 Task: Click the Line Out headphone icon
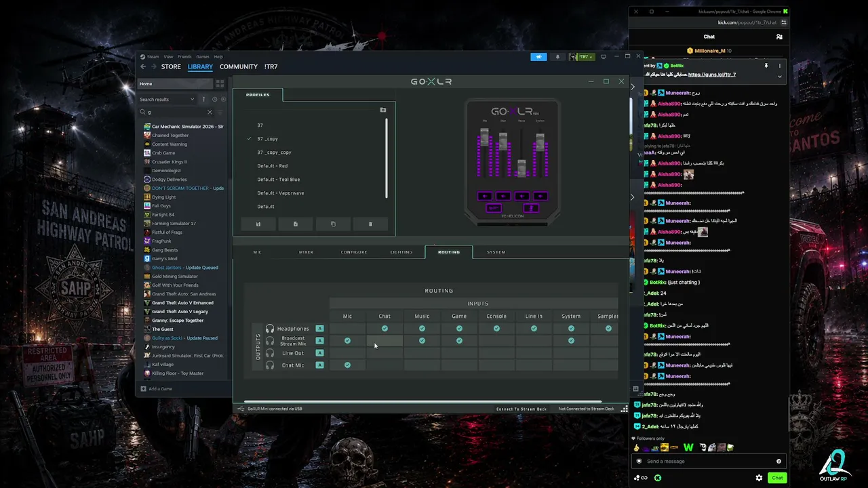270,353
